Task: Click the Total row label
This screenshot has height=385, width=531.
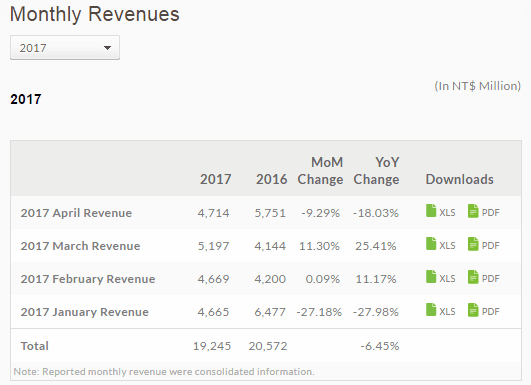Action: point(35,346)
